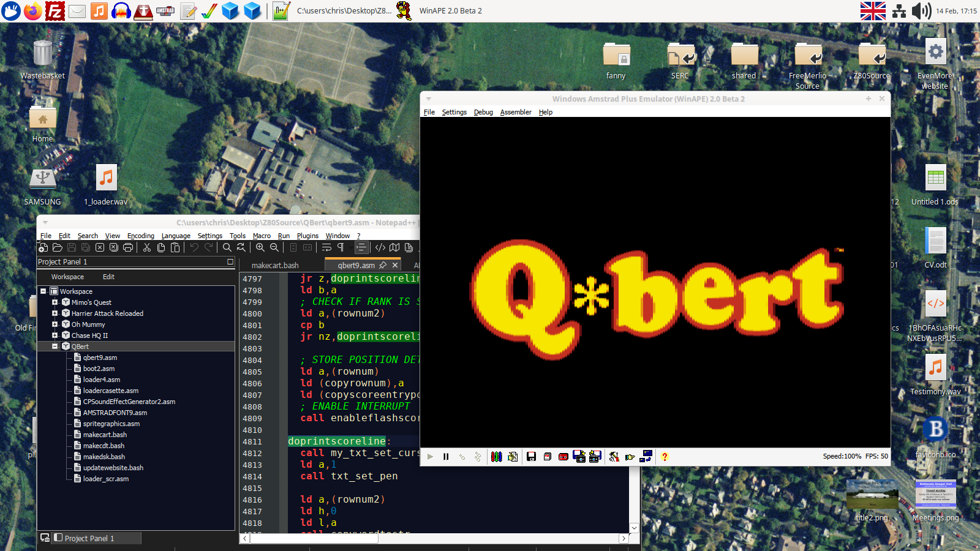Open the network icon in system tray
This screenshot has height=551, width=980.
point(899,11)
